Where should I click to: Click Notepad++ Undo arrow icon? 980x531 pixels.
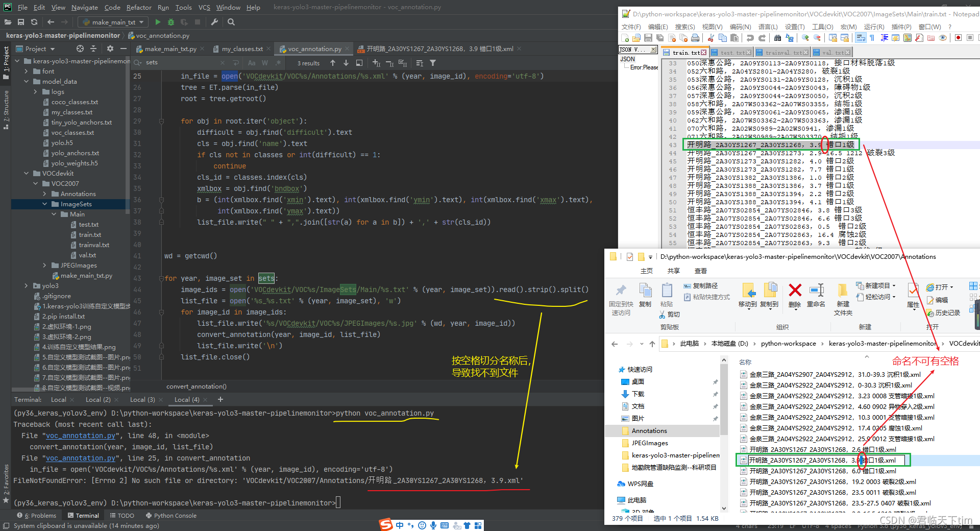coord(750,38)
